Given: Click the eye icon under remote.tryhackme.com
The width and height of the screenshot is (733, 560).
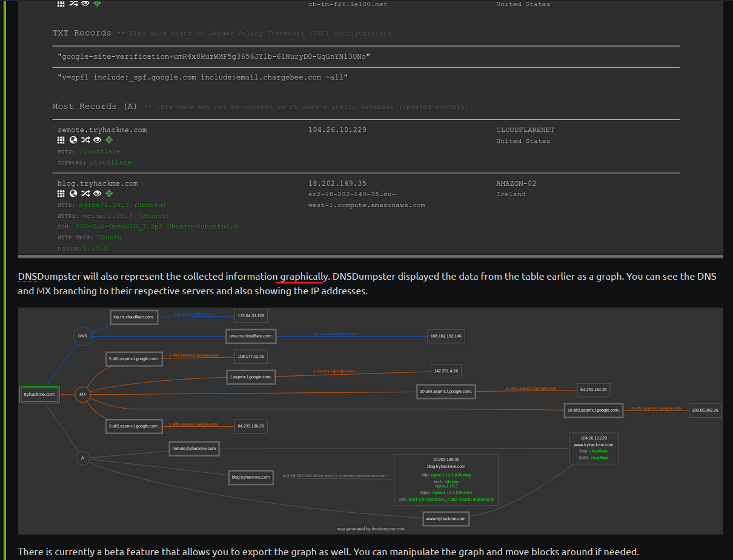Looking at the screenshot, I should coord(97,140).
